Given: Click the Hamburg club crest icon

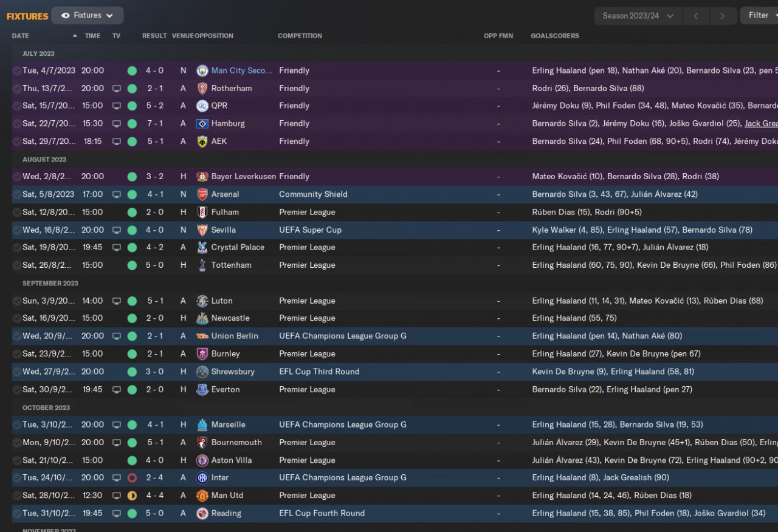Looking at the screenshot, I should coord(202,123).
